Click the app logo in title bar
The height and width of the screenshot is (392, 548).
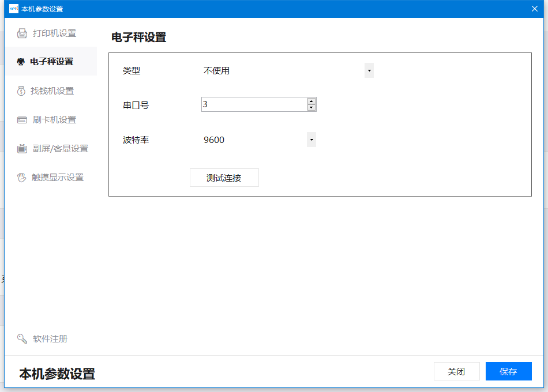[14, 9]
